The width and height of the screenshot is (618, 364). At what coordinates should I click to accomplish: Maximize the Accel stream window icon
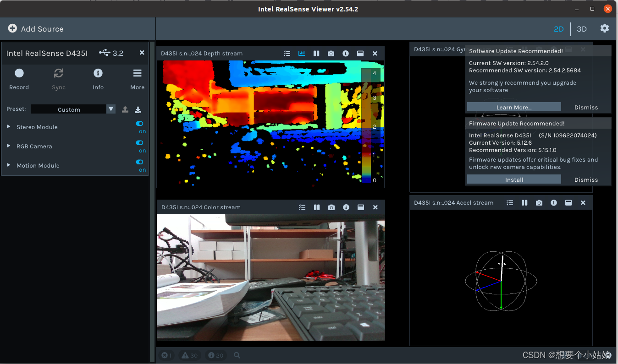[568, 203]
